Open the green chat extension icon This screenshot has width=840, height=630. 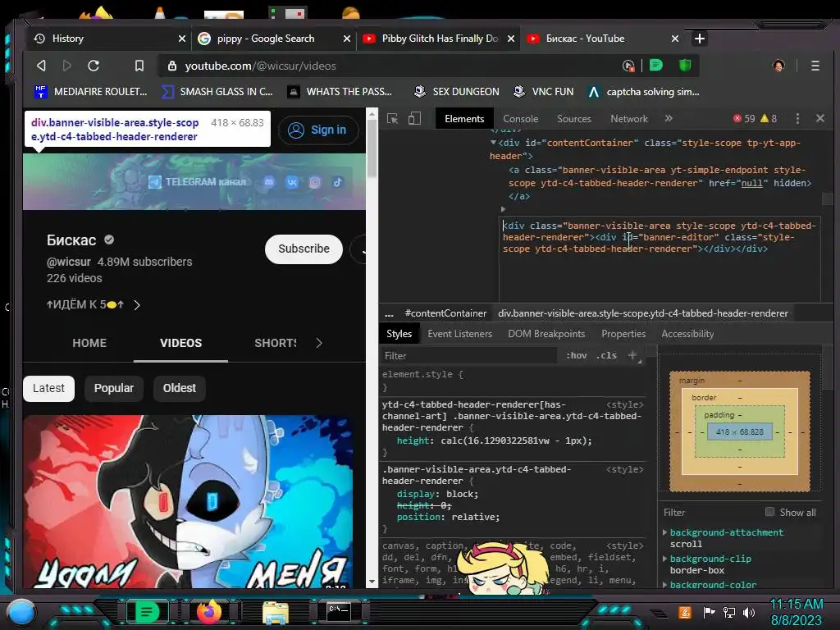(655, 66)
